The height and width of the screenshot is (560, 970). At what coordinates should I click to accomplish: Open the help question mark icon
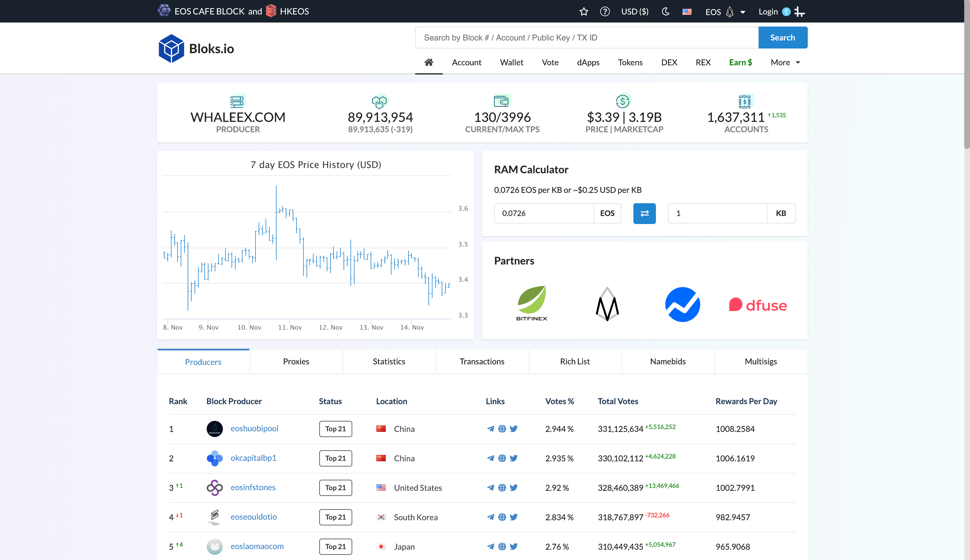pyautogui.click(x=605, y=12)
